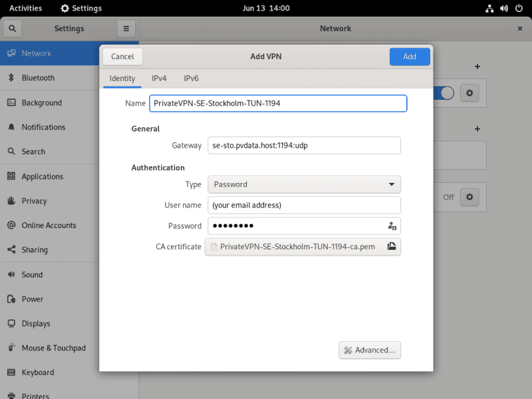Click the Gateway input field

coord(304,146)
